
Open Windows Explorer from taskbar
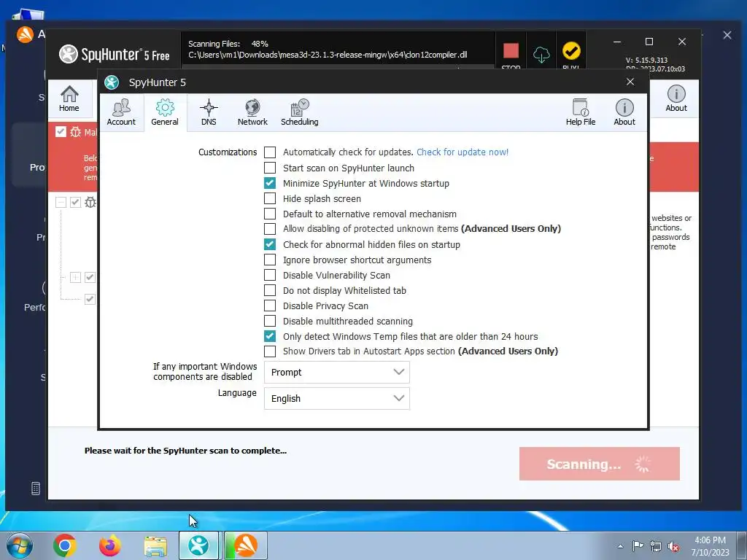tap(156, 545)
